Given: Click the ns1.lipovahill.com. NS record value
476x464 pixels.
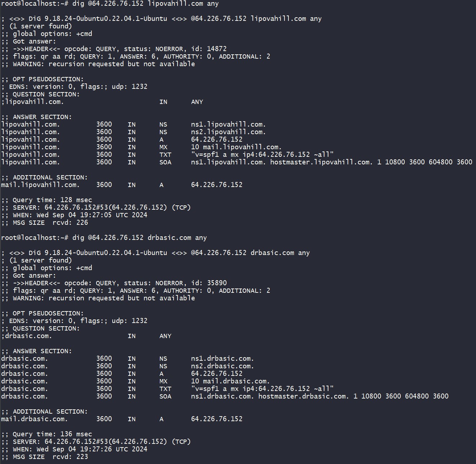Looking at the screenshot, I should [x=228, y=124].
